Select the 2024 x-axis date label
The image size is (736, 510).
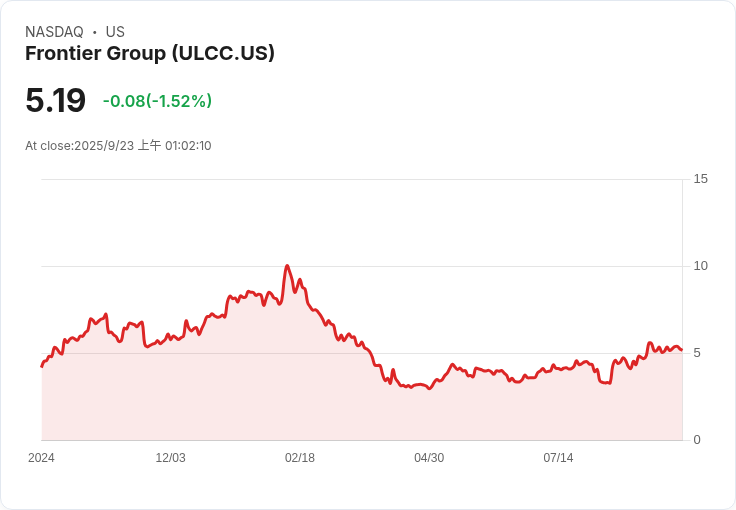tap(41, 458)
